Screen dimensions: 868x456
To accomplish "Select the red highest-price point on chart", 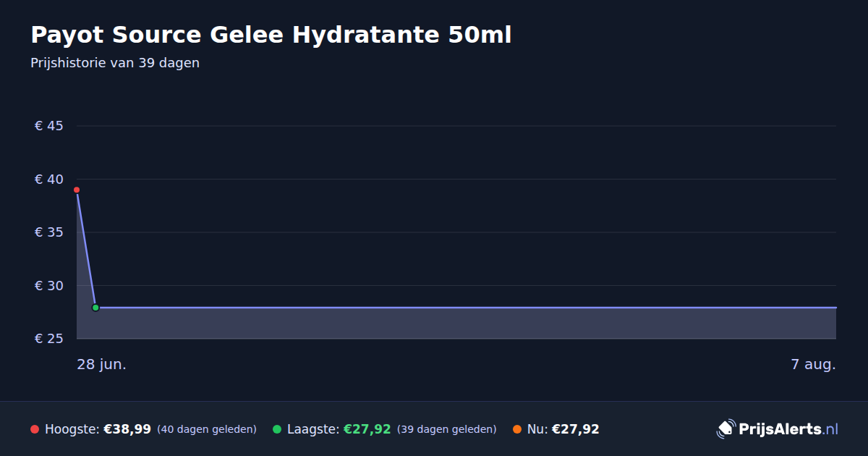I will [77, 190].
